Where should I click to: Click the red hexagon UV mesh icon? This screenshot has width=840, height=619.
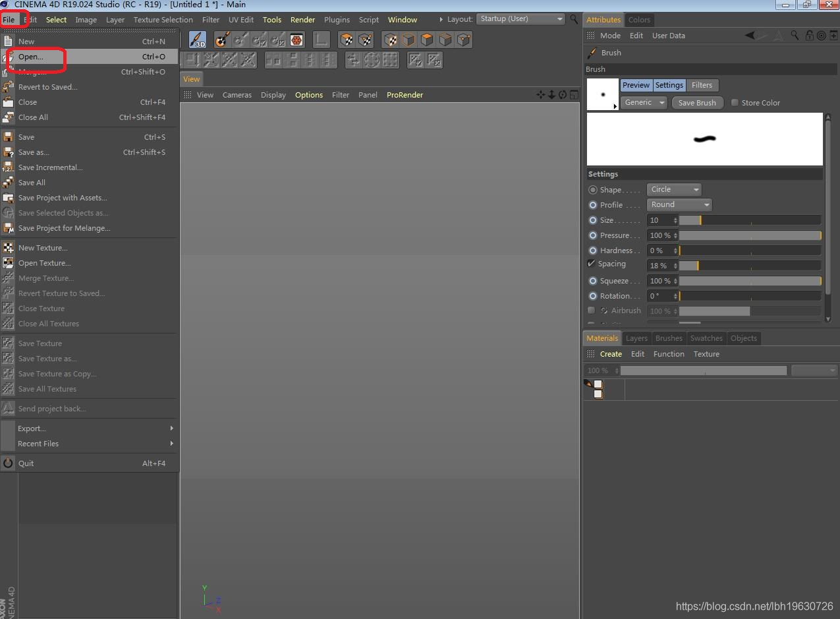pyautogui.click(x=296, y=40)
